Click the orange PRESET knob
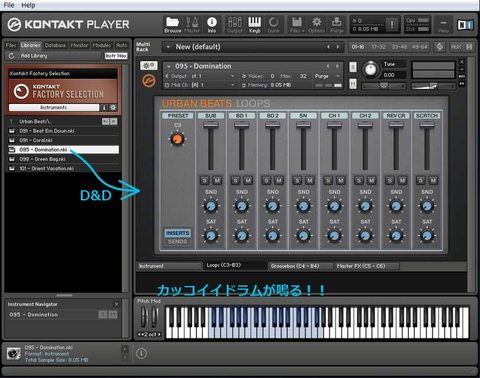 tap(177, 139)
